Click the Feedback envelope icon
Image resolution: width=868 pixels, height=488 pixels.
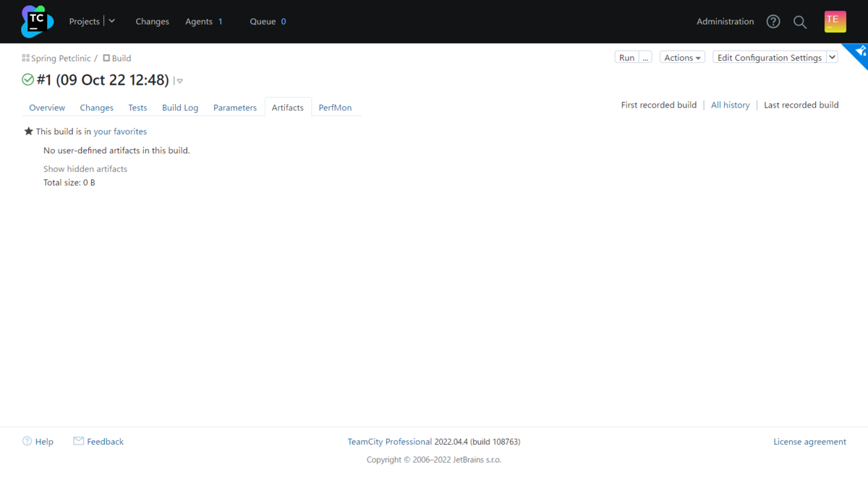click(78, 441)
